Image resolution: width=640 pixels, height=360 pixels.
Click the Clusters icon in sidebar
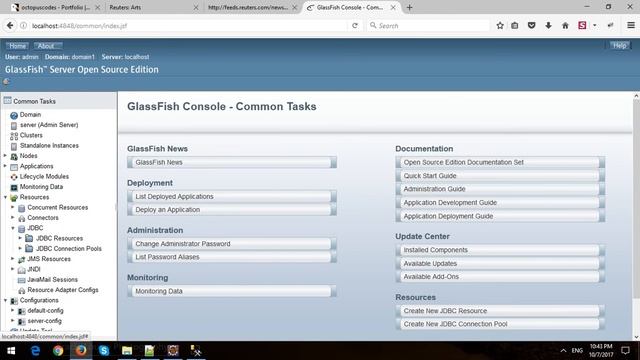[x=14, y=136]
